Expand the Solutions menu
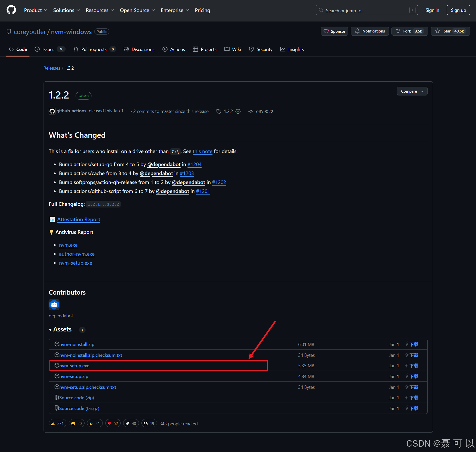The width and height of the screenshot is (476, 452). point(66,10)
